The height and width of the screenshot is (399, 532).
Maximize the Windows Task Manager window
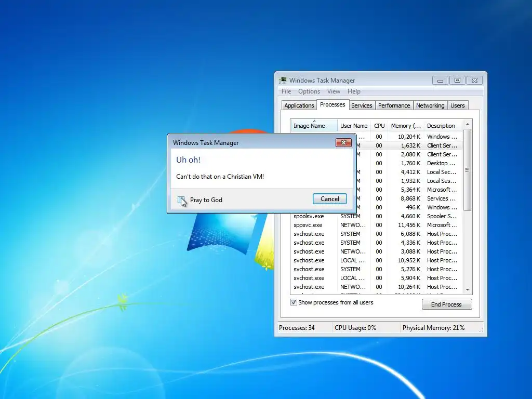[x=457, y=81]
